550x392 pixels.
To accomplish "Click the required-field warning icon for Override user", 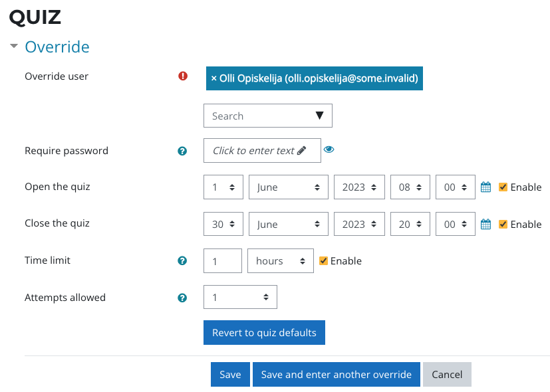I will click(x=183, y=76).
